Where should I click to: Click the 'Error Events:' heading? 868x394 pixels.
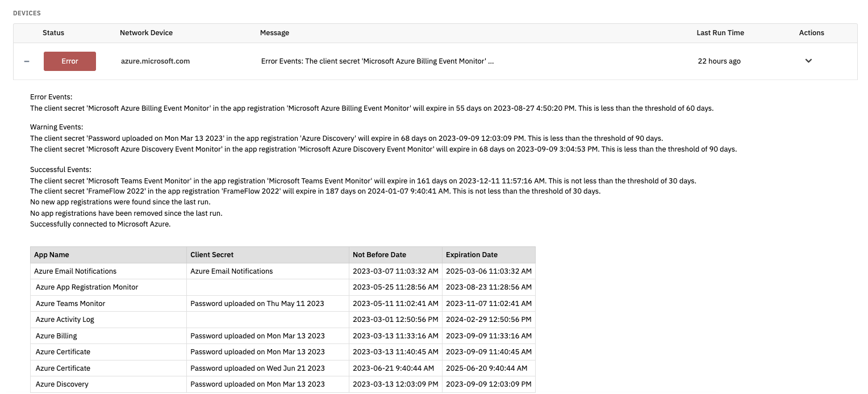(x=51, y=97)
